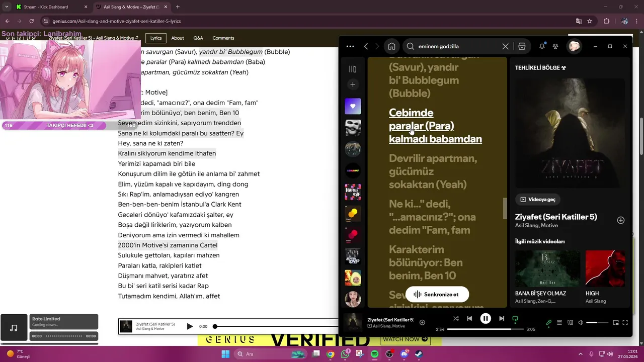This screenshot has height=362, width=644.
Task: Click the Spotify search input field
Action: [x=457, y=46]
